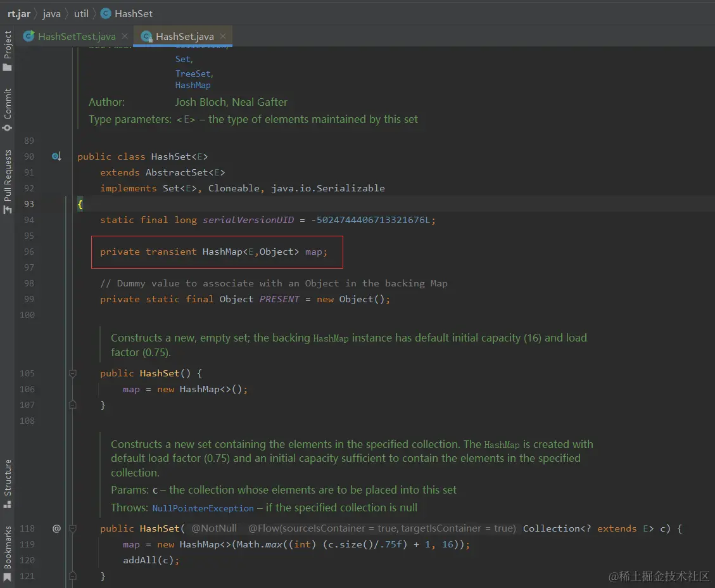715x588 pixels.
Task: Click 'Josh Bloch, Neal Gafter' author text
Action: 231,102
